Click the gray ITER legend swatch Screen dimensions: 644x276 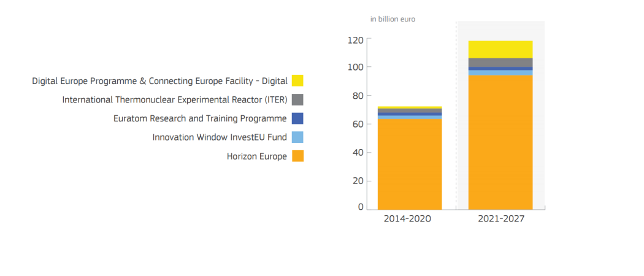tap(297, 99)
